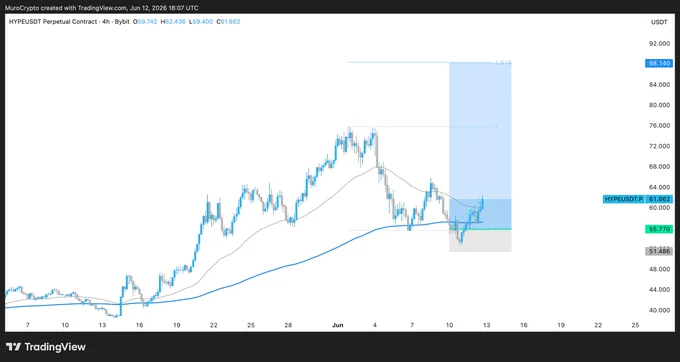Image resolution: width=680 pixels, height=362 pixels.
Task: Select the 55.770 entry price label
Action: [x=659, y=229]
